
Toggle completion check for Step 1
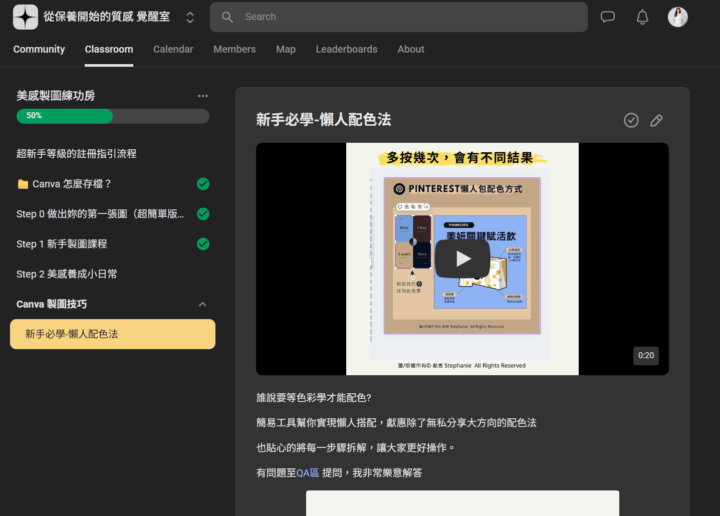click(203, 244)
